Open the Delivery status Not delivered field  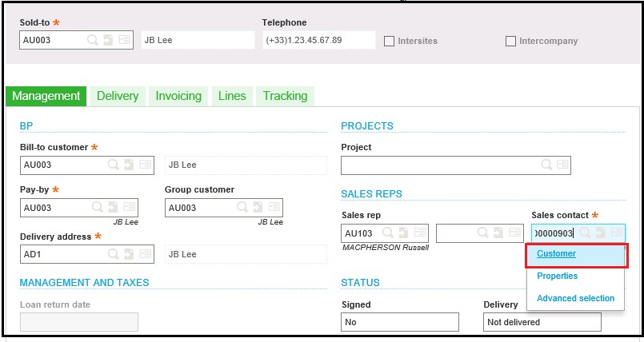(542, 322)
